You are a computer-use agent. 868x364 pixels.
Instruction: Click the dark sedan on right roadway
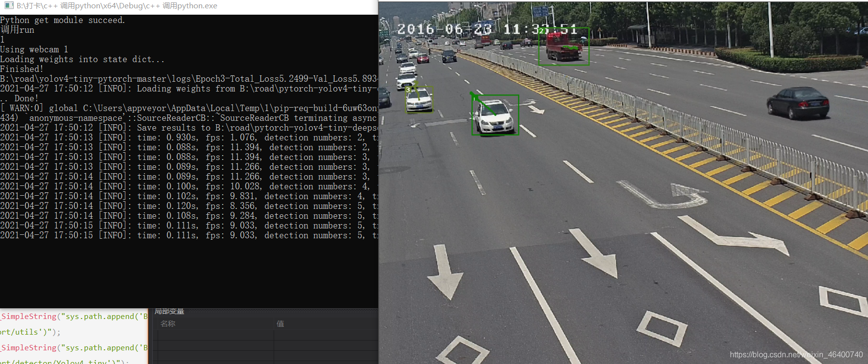[x=798, y=103]
